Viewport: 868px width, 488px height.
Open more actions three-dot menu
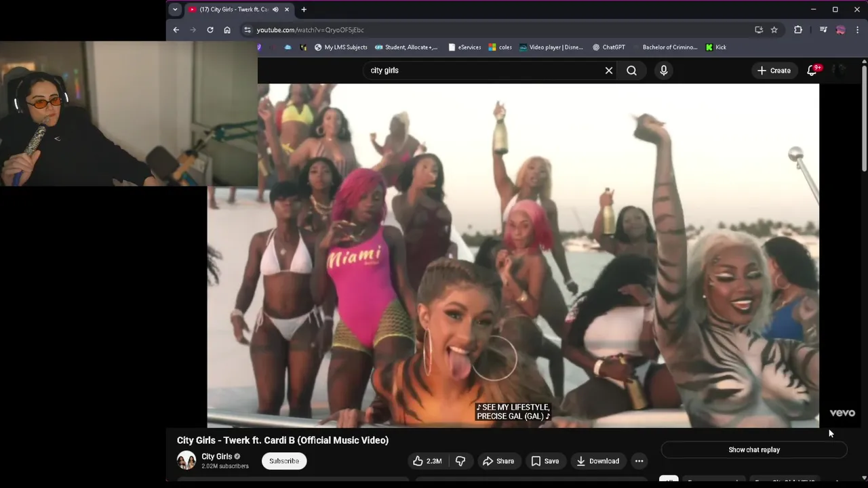tap(639, 461)
